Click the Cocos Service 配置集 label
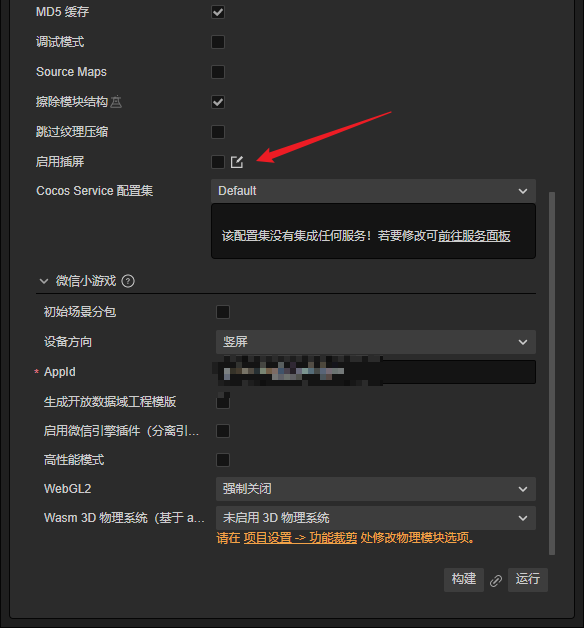 tap(95, 191)
